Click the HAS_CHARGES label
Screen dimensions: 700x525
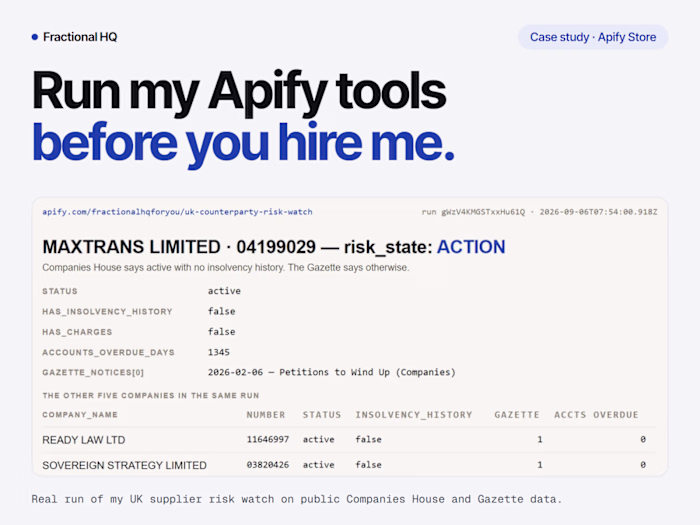coord(77,332)
